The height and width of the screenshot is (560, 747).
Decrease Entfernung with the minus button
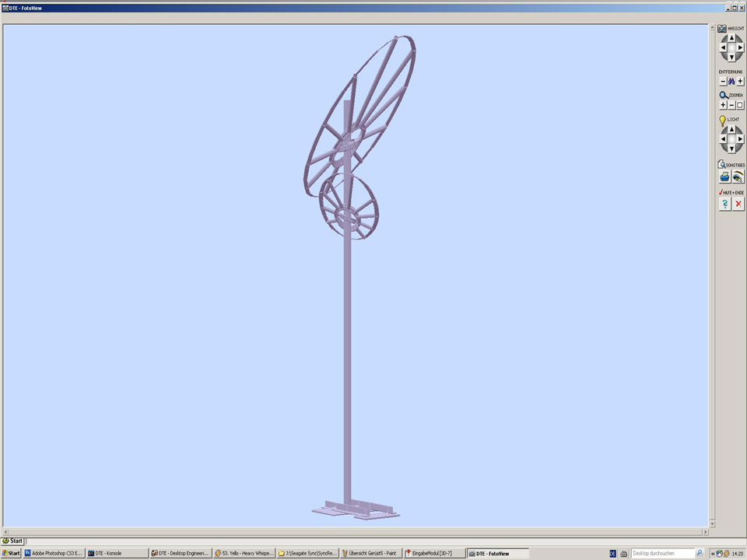click(x=723, y=82)
